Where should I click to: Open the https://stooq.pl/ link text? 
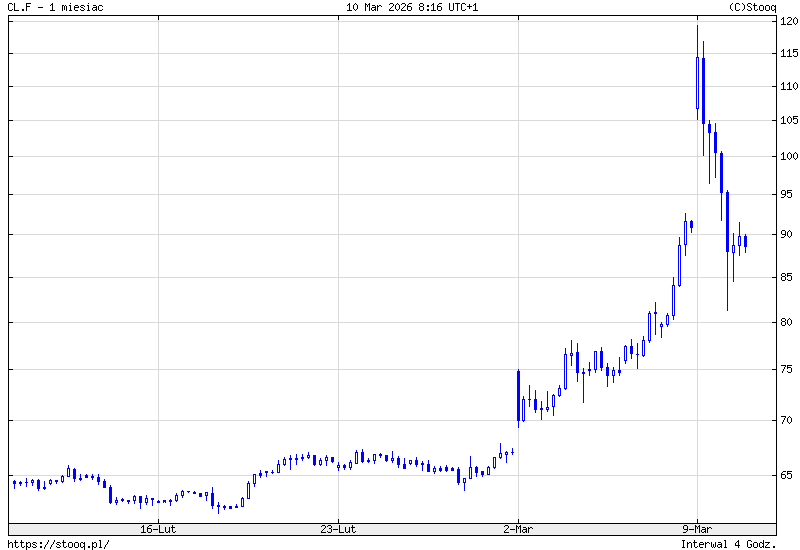58,544
